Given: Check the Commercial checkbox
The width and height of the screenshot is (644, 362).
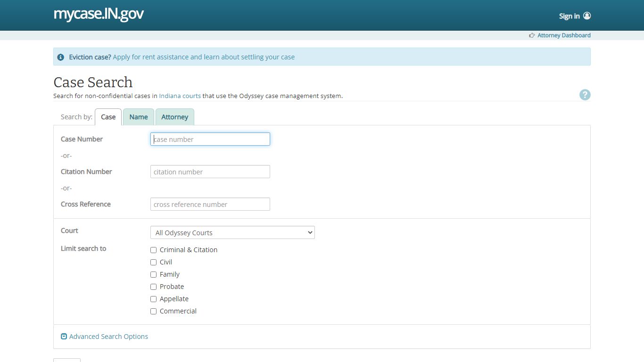Looking at the screenshot, I should coord(153,311).
